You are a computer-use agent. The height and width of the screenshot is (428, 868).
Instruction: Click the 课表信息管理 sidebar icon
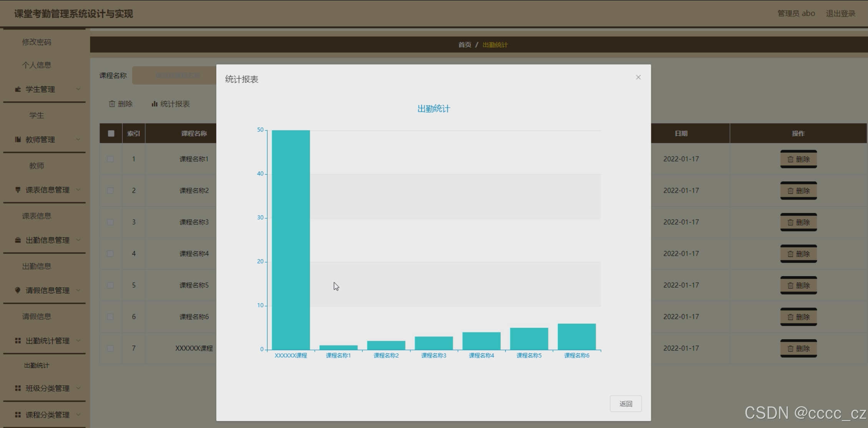coord(18,190)
